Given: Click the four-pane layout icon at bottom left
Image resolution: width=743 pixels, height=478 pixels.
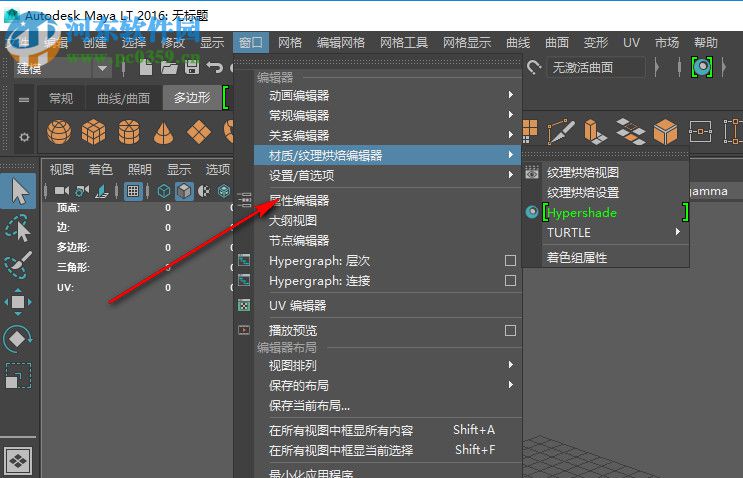Looking at the screenshot, I should click(18, 461).
